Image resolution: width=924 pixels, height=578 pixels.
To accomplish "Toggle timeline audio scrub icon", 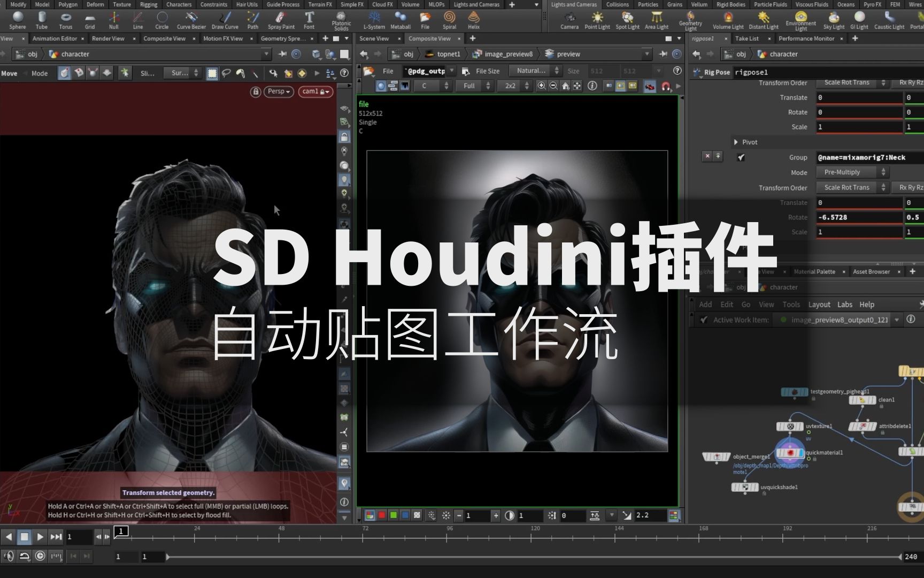I will [x=9, y=556].
